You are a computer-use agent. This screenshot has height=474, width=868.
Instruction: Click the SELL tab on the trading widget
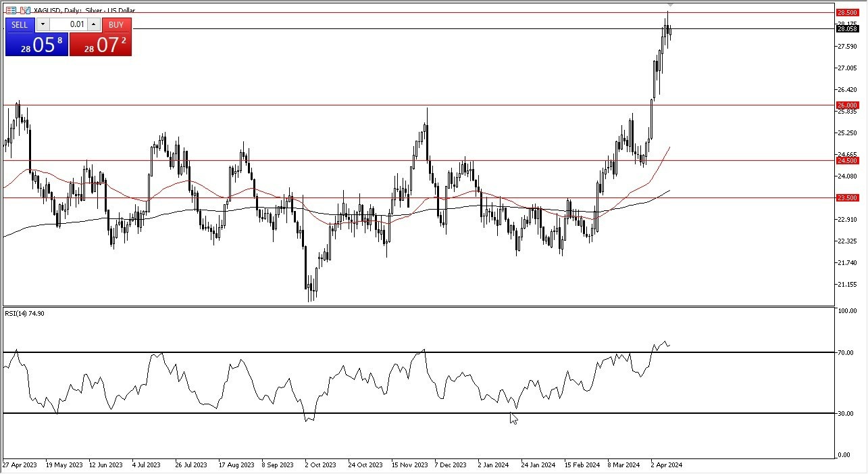[x=20, y=24]
